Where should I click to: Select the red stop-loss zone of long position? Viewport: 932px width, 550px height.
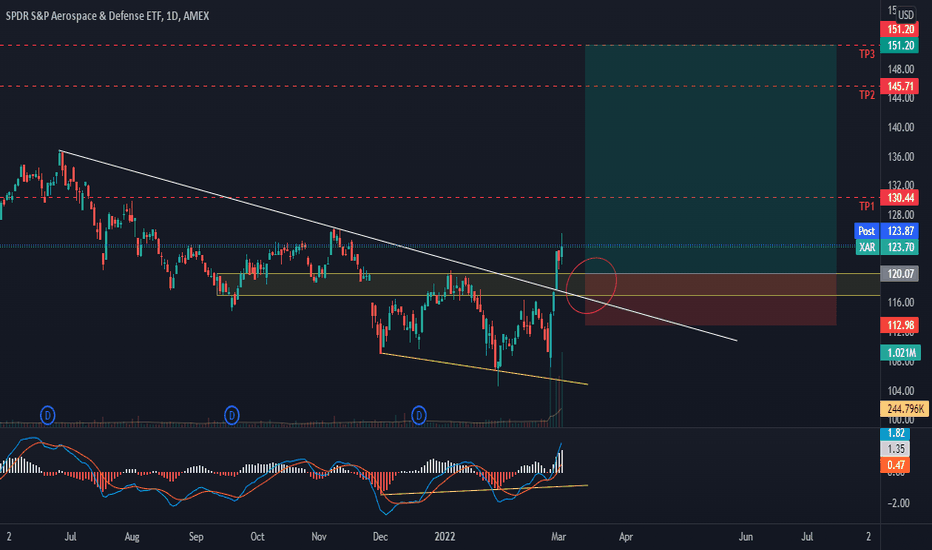(711, 300)
